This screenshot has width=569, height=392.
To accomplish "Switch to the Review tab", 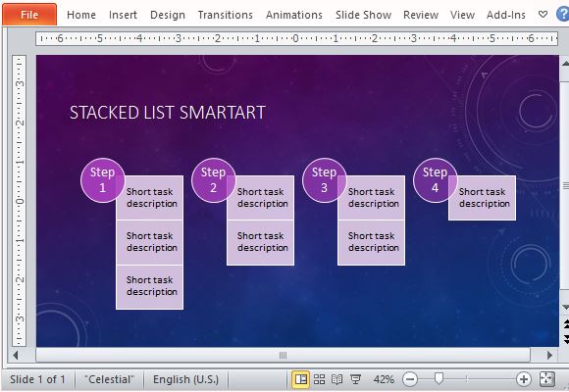I will pyautogui.click(x=421, y=15).
